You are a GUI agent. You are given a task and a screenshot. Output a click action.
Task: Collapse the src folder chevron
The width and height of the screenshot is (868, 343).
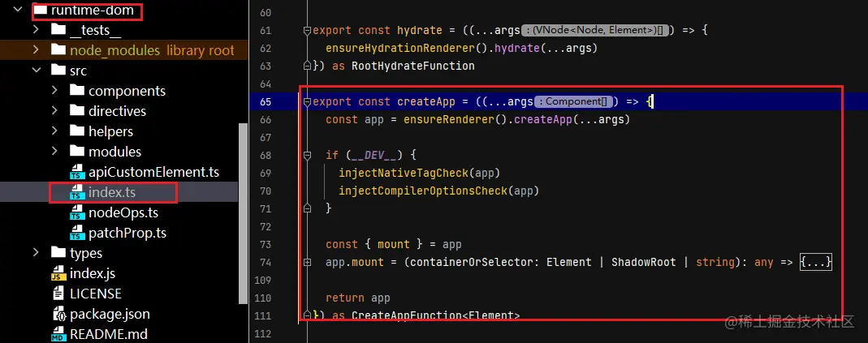coord(36,71)
